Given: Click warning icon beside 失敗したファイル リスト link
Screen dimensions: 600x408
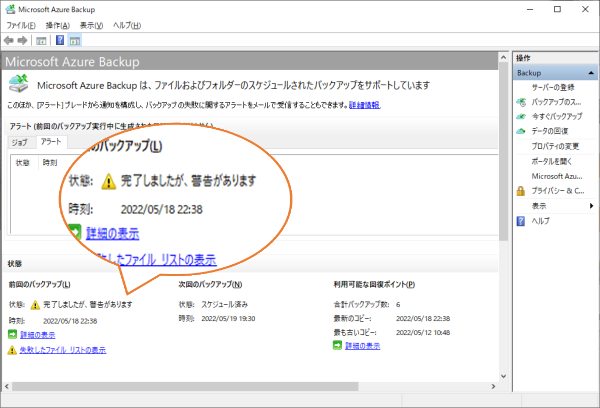Looking at the screenshot, I should click(x=12, y=349).
